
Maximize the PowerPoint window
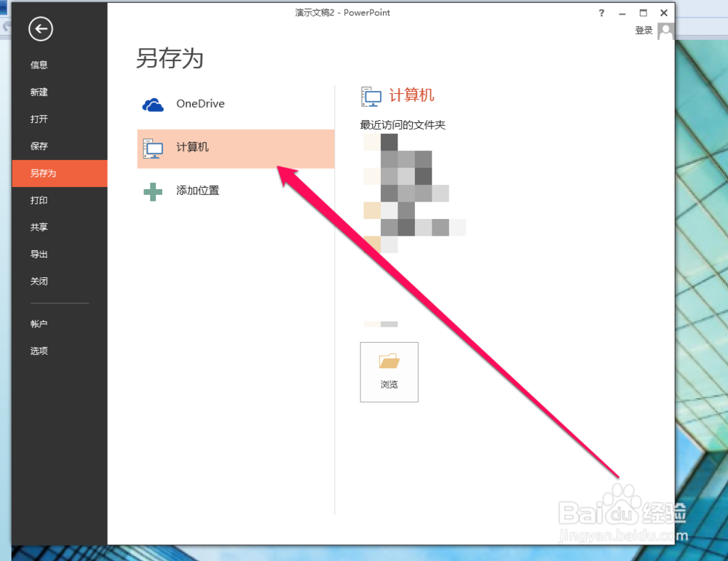(643, 13)
